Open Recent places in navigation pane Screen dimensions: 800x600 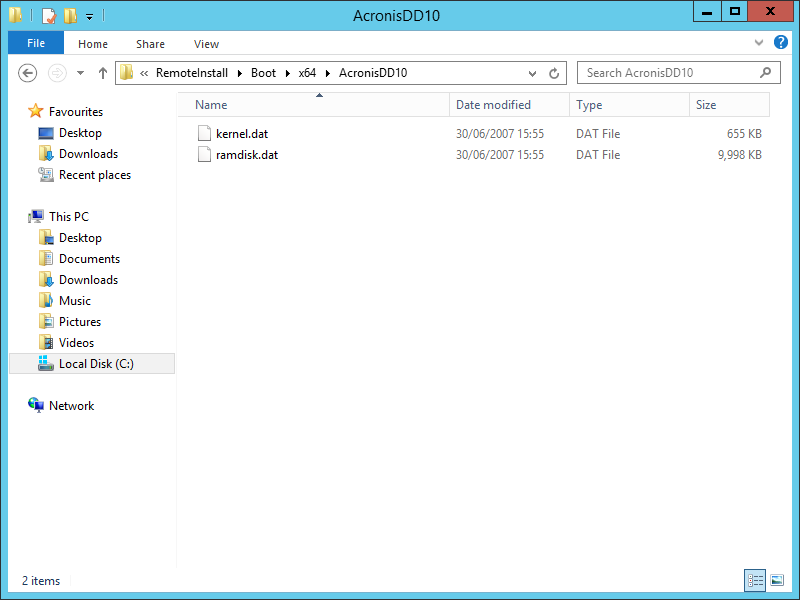95,175
